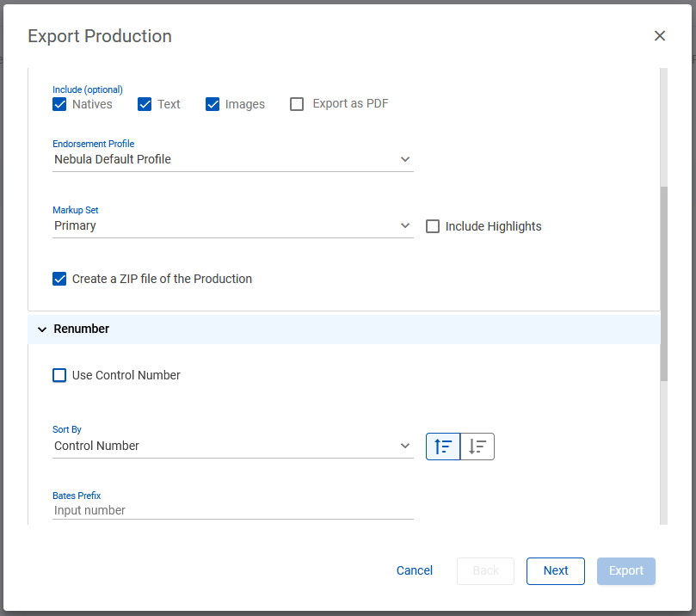Open the Markup Set dropdown
Image resolution: width=696 pixels, height=616 pixels.
(232, 225)
